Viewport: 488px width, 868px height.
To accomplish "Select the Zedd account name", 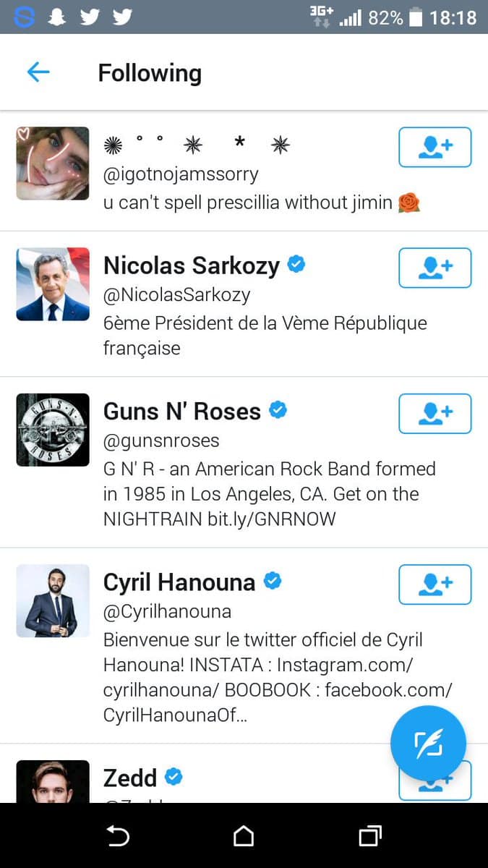I will (130, 778).
